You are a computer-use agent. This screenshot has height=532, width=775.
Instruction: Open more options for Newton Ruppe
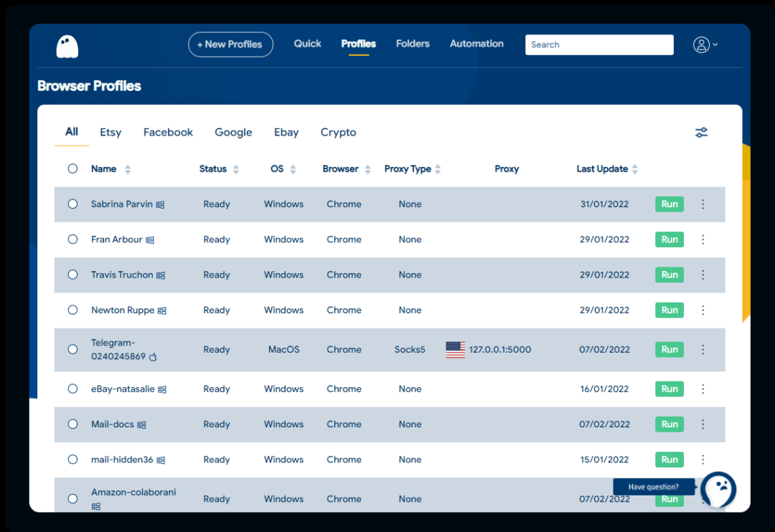[703, 310]
